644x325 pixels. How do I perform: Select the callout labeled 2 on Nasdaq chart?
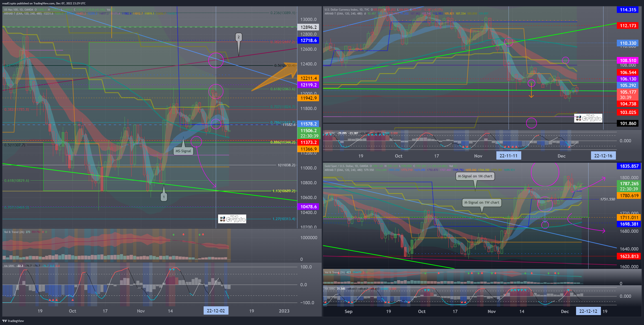tap(238, 37)
